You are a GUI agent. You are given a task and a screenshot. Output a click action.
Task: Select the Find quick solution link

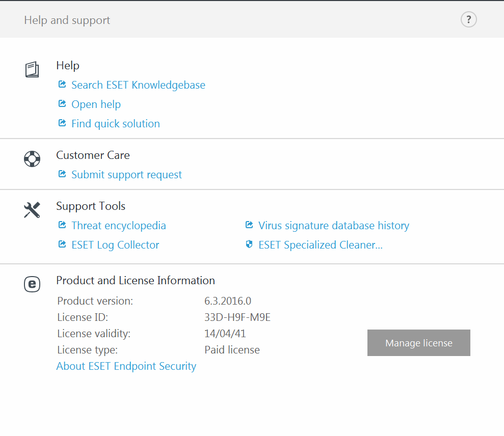pyautogui.click(x=115, y=124)
